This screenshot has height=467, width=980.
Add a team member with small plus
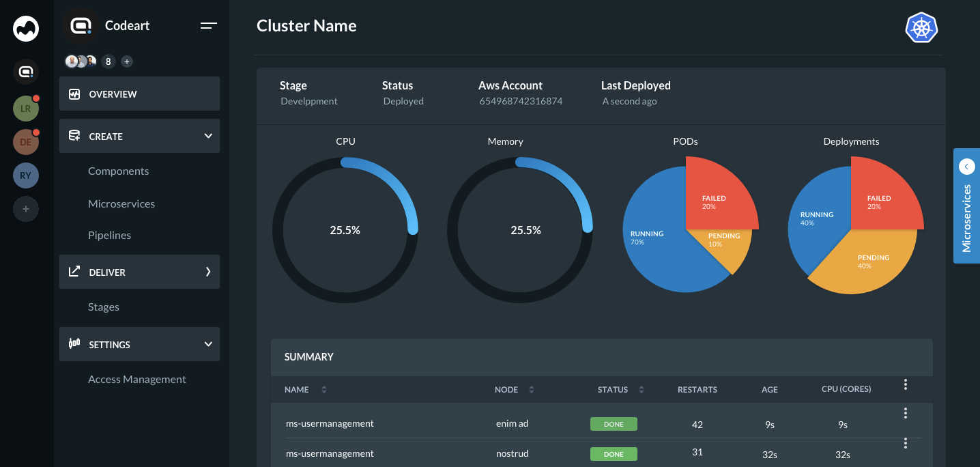127,61
